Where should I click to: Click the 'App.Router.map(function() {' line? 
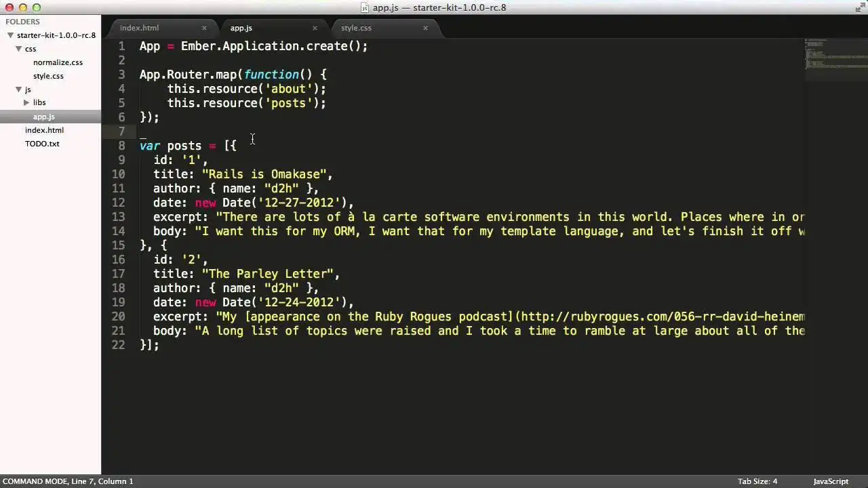[x=233, y=75]
